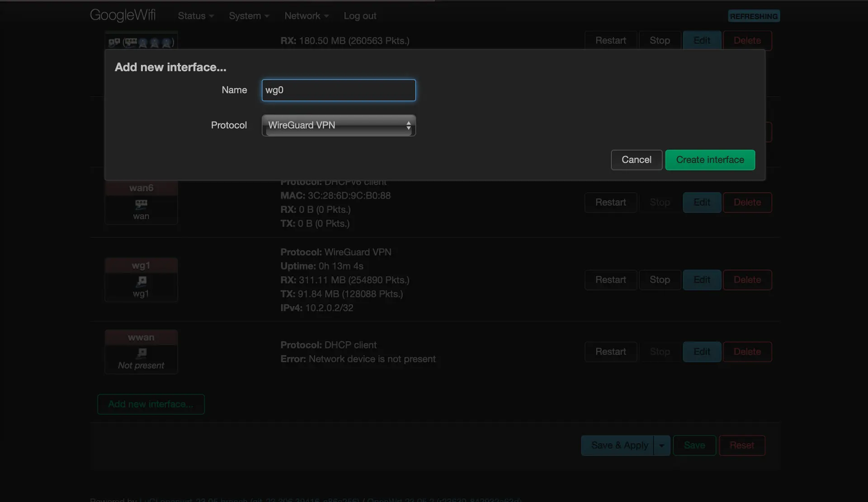The width and height of the screenshot is (868, 502).
Task: Click the Not present label under wwan
Action: click(x=141, y=366)
